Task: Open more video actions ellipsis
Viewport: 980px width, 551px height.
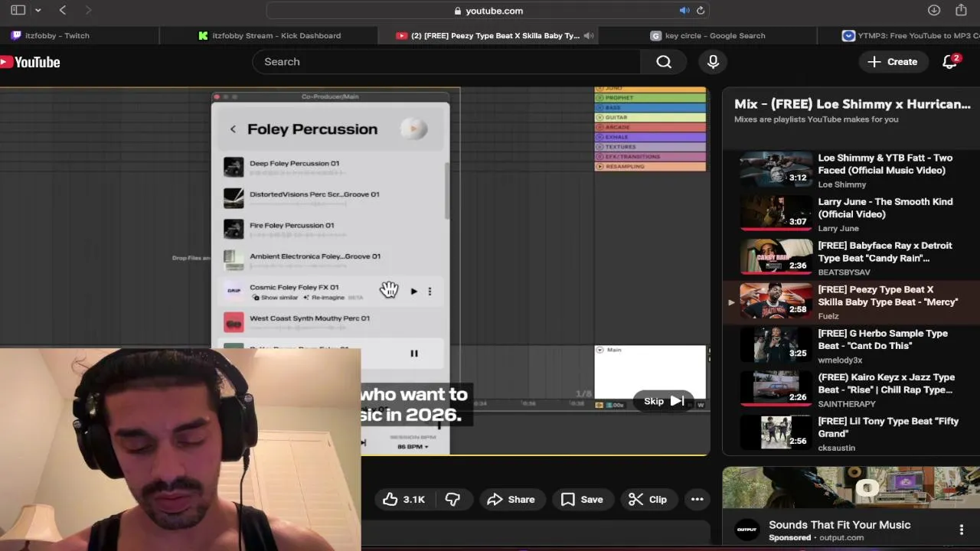Action: click(x=697, y=499)
